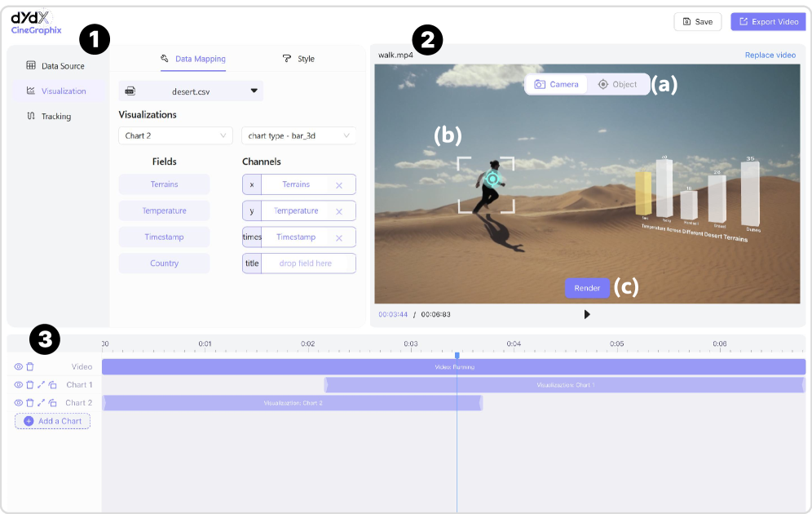This screenshot has width=812, height=514.
Task: Delete the Chart 1 track
Action: pos(29,385)
